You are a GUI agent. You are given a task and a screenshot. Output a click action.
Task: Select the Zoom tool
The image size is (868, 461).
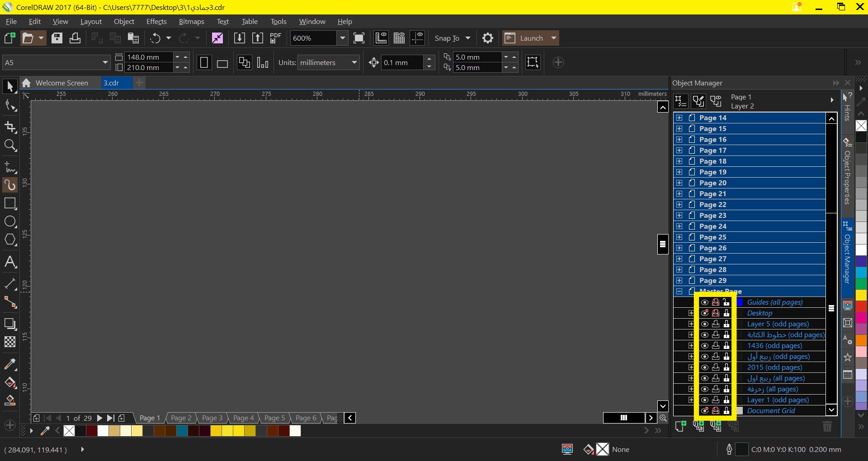[x=10, y=146]
